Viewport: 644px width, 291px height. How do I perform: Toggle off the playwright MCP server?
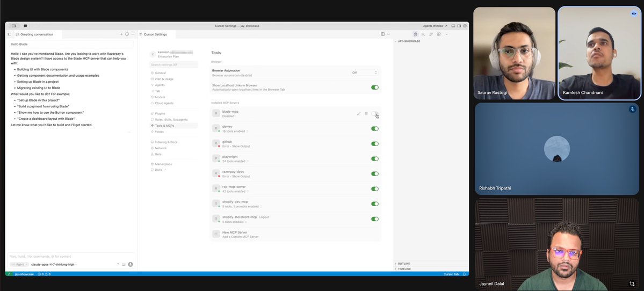375,159
